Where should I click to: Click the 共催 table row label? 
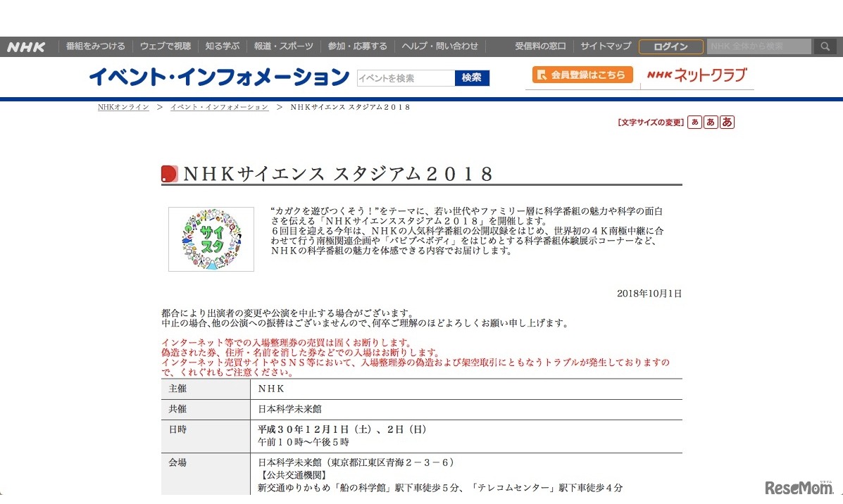pyautogui.click(x=177, y=409)
